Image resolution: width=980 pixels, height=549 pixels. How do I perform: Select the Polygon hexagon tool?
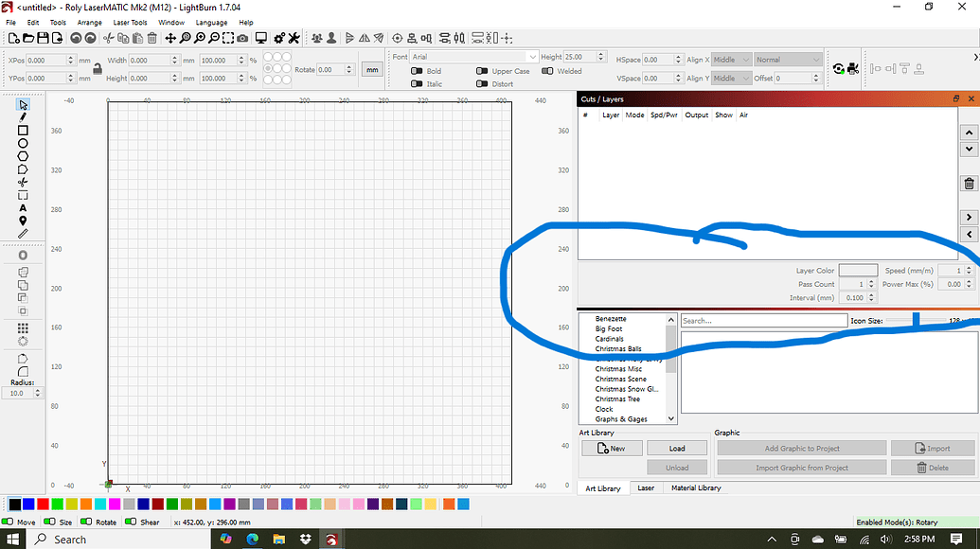pyautogui.click(x=23, y=156)
